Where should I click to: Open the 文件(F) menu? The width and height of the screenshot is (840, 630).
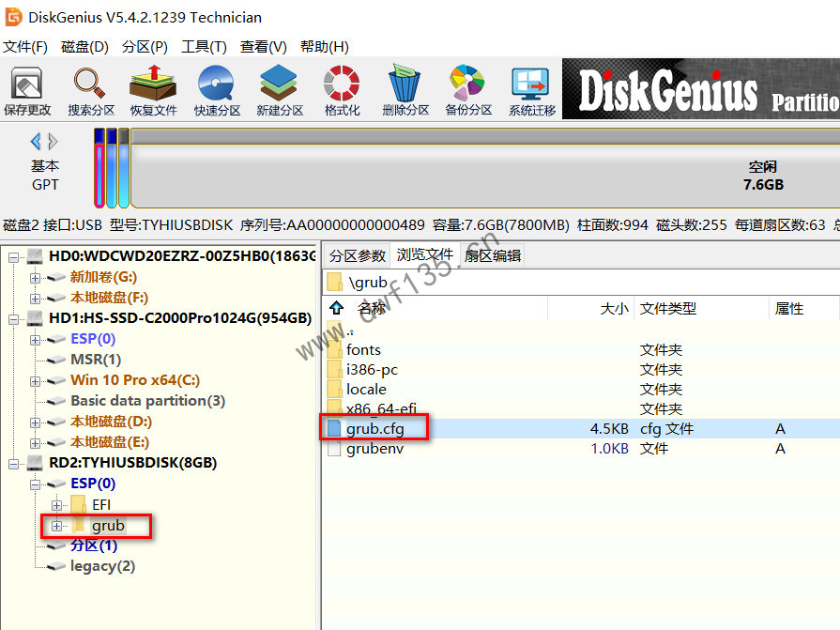[25, 47]
